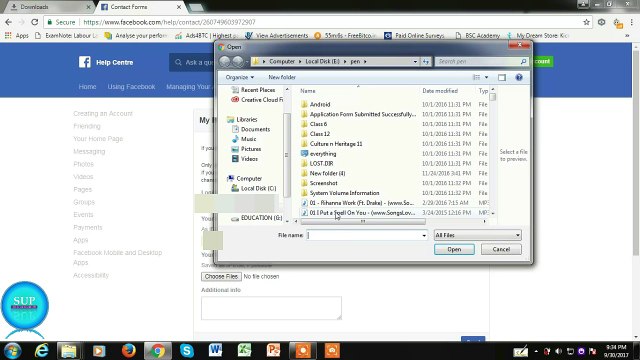
Task: Click the horizontal scrollbar in file list
Action: point(363,221)
